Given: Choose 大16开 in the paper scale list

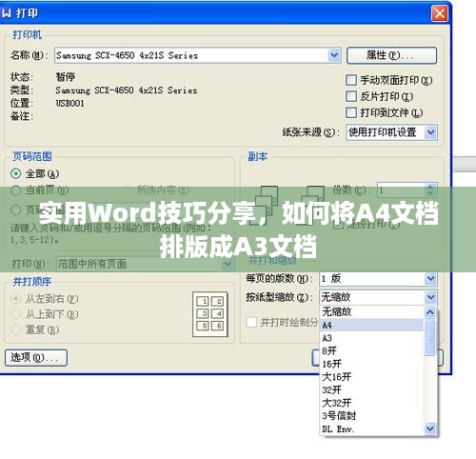Looking at the screenshot, I should click(x=371, y=377).
